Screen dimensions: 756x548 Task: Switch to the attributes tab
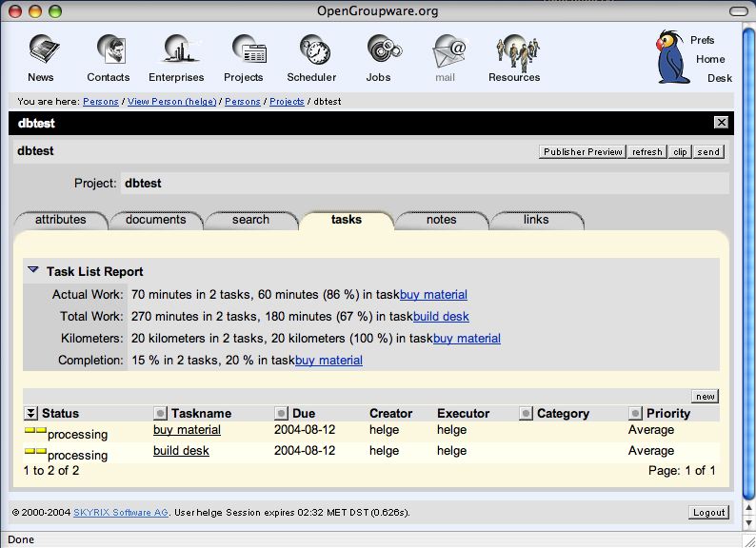[61, 220]
